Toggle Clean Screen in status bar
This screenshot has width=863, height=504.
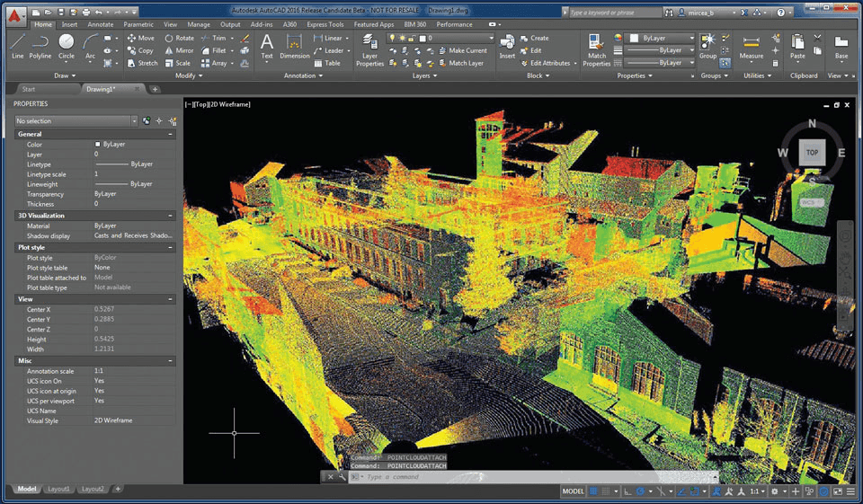(x=838, y=491)
